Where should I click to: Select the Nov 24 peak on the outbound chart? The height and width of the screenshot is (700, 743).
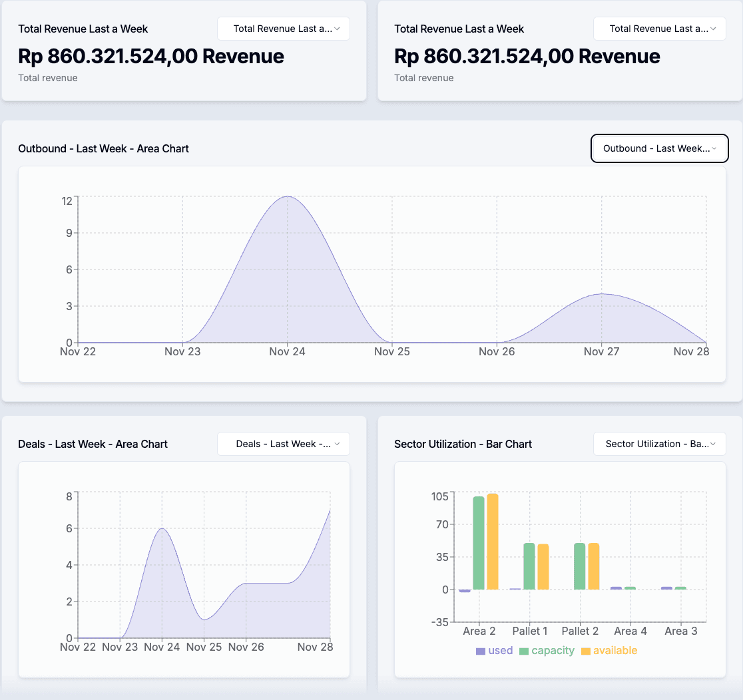click(x=287, y=197)
